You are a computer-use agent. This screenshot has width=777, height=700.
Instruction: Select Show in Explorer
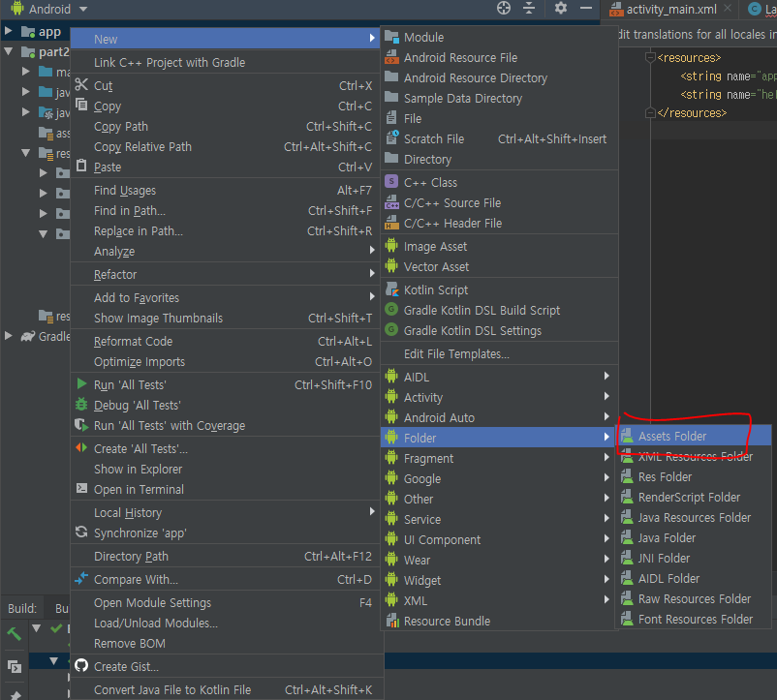pyautogui.click(x=226, y=469)
